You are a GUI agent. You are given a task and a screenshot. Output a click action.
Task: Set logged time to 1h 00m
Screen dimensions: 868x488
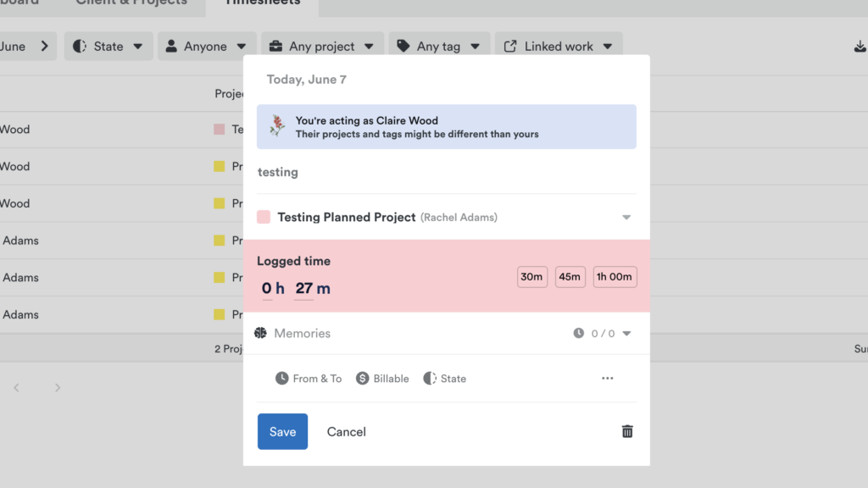[x=615, y=277]
